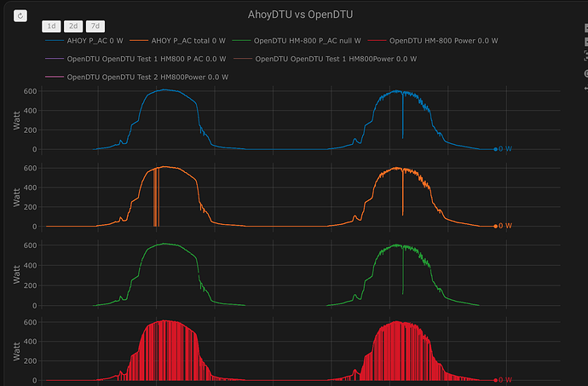Select the 1d range button
The image size is (588, 386).
point(51,26)
